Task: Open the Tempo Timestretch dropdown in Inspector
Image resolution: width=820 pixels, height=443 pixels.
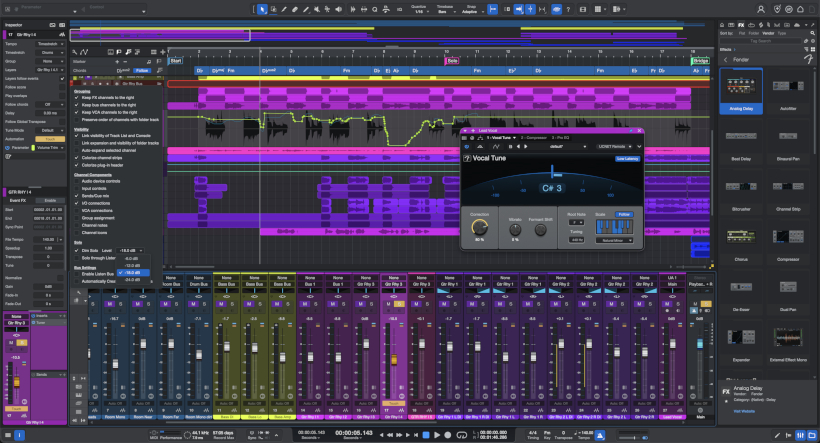Action: 50,44
